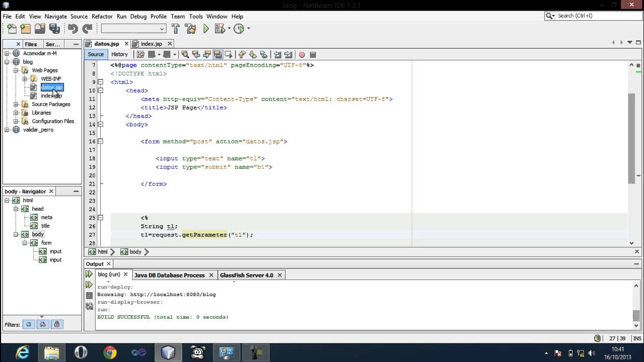Viewport: 644px width, 362px height.
Task: Switch to Java DB Database Process tab
Action: [170, 275]
